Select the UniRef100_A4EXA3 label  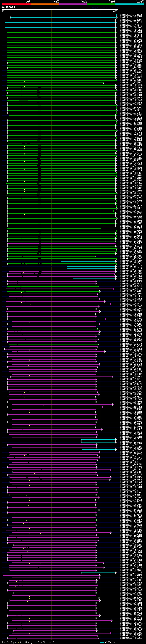pos(131,497)
